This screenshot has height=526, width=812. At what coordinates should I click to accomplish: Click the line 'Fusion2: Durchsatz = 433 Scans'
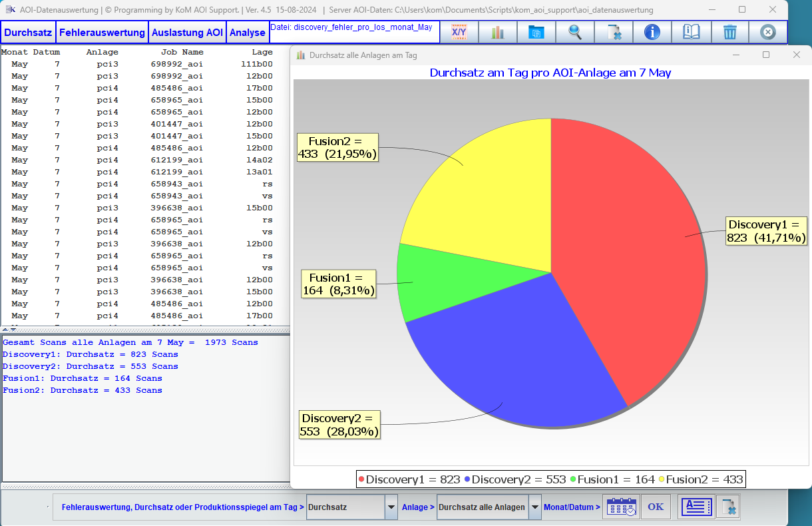(83, 390)
